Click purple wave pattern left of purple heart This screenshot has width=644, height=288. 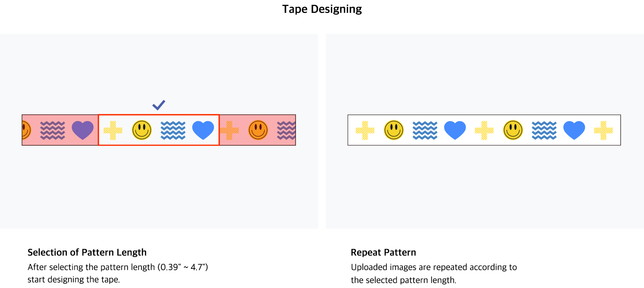click(53, 131)
